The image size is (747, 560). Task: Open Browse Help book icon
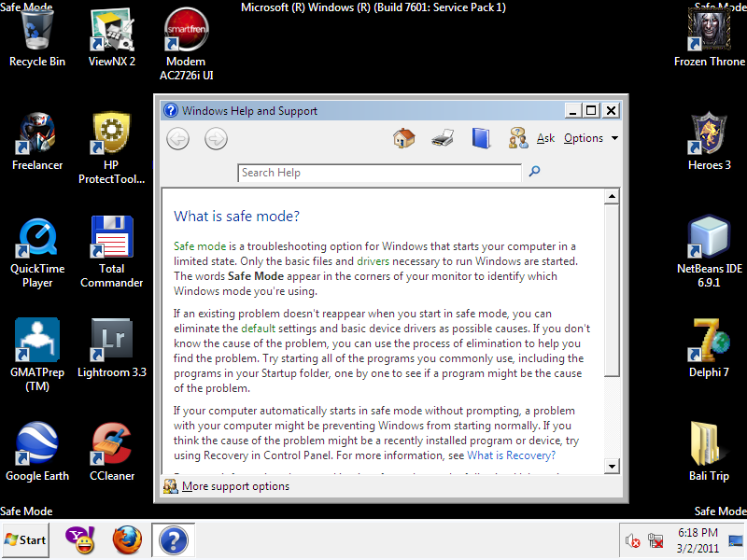click(481, 138)
